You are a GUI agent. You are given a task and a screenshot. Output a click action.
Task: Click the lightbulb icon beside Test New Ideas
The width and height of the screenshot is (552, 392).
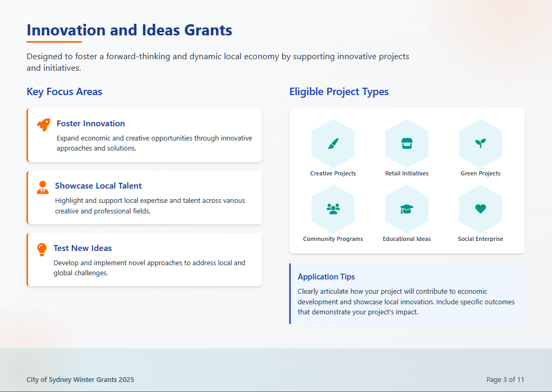click(x=42, y=249)
